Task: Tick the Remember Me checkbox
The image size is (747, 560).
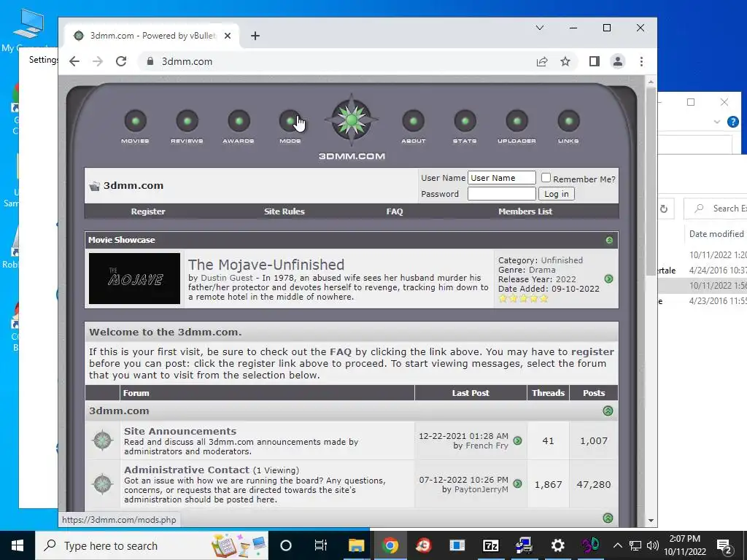Action: click(546, 178)
